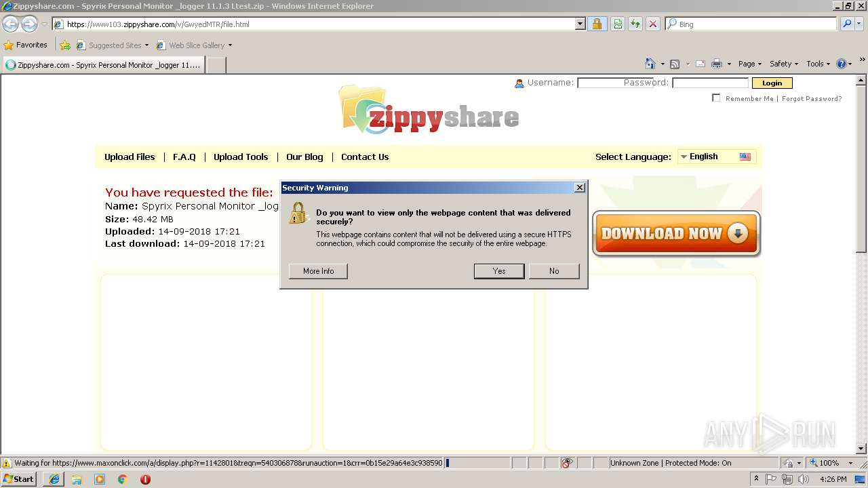Click the tray volume speaker icon
The width and height of the screenshot is (868, 488).
point(804,479)
